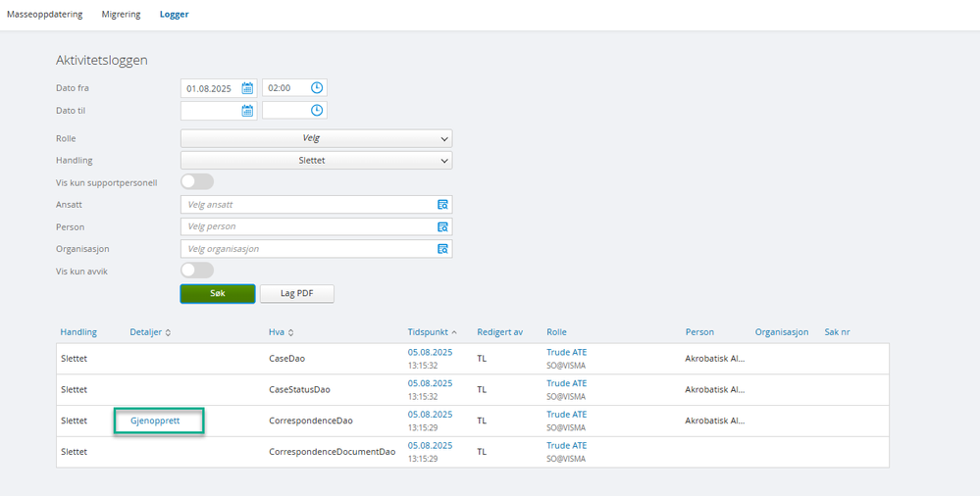This screenshot has height=496, width=980.
Task: Switch to Migrering tab
Action: click(x=122, y=15)
